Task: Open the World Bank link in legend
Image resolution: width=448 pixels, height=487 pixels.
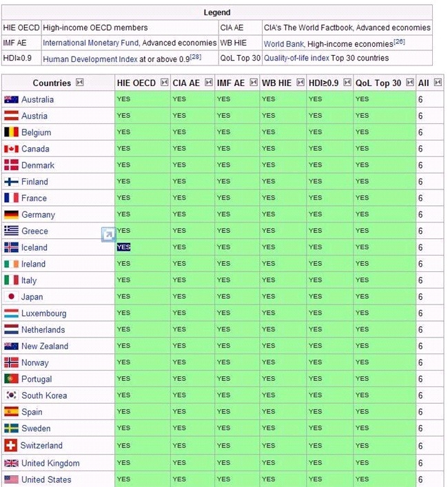Action: 284,44
